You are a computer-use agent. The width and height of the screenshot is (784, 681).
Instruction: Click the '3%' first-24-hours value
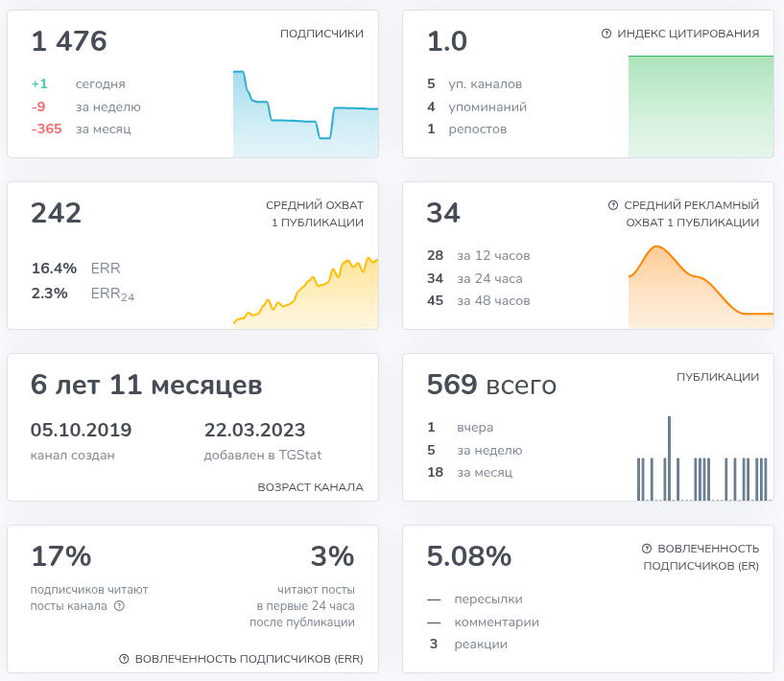(x=332, y=556)
